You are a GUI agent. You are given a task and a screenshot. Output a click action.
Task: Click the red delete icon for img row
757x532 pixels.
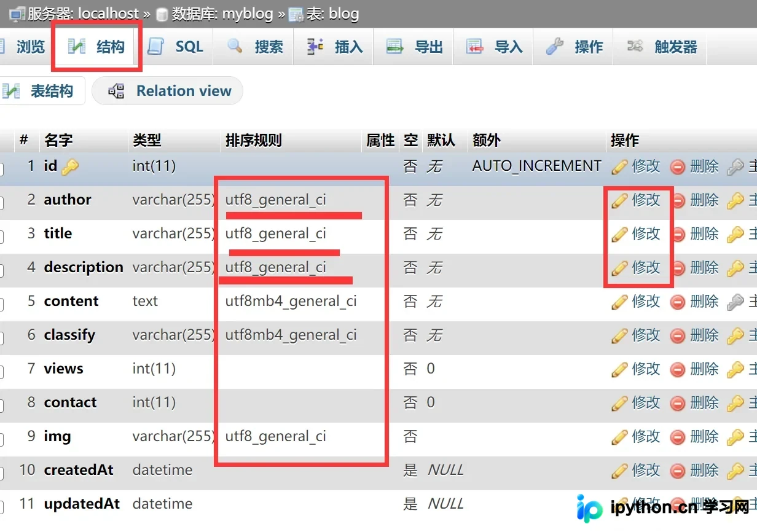point(678,437)
